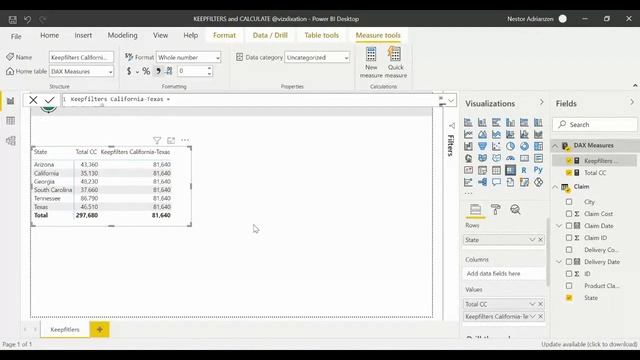Cancel the formula with X icon
The height and width of the screenshot is (360, 640).
33,100
